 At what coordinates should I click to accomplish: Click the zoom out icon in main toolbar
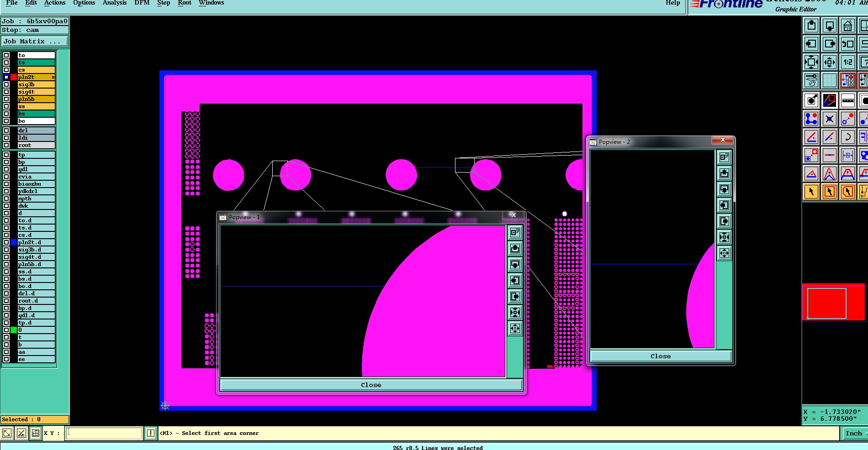tap(830, 62)
